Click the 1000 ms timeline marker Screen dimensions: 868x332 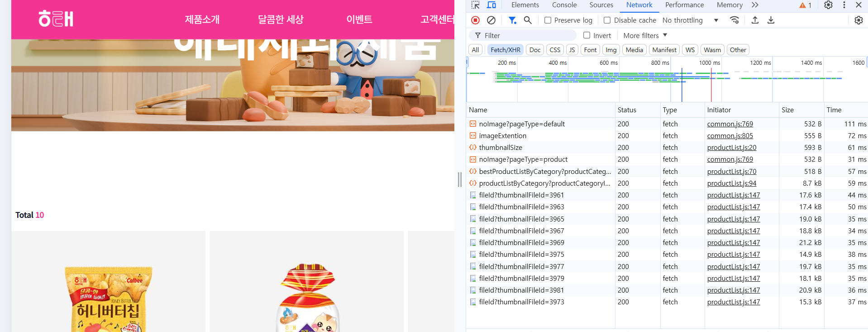709,63
